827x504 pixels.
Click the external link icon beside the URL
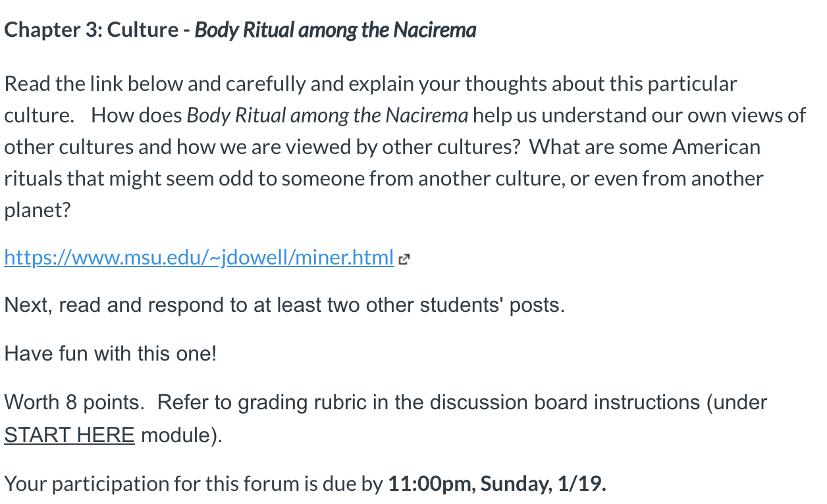point(404,259)
